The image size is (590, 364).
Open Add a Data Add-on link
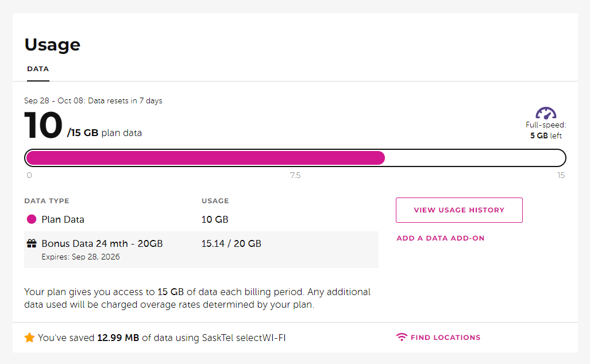click(440, 238)
